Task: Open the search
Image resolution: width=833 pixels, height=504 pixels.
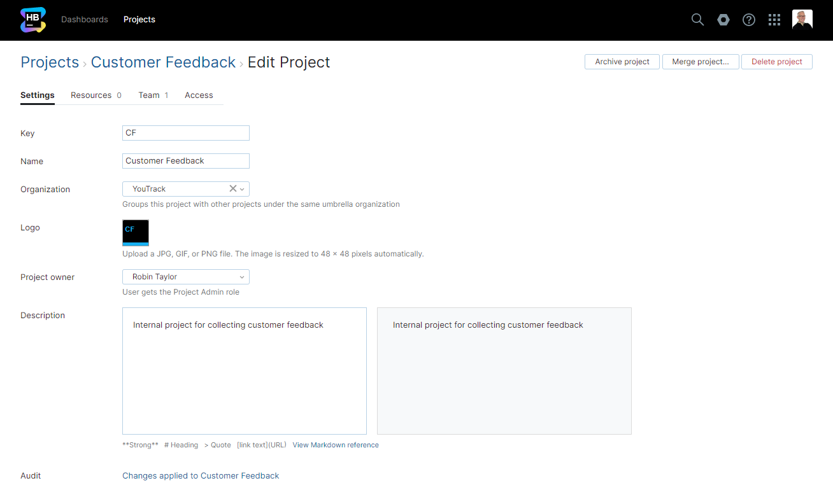Action: (697, 20)
